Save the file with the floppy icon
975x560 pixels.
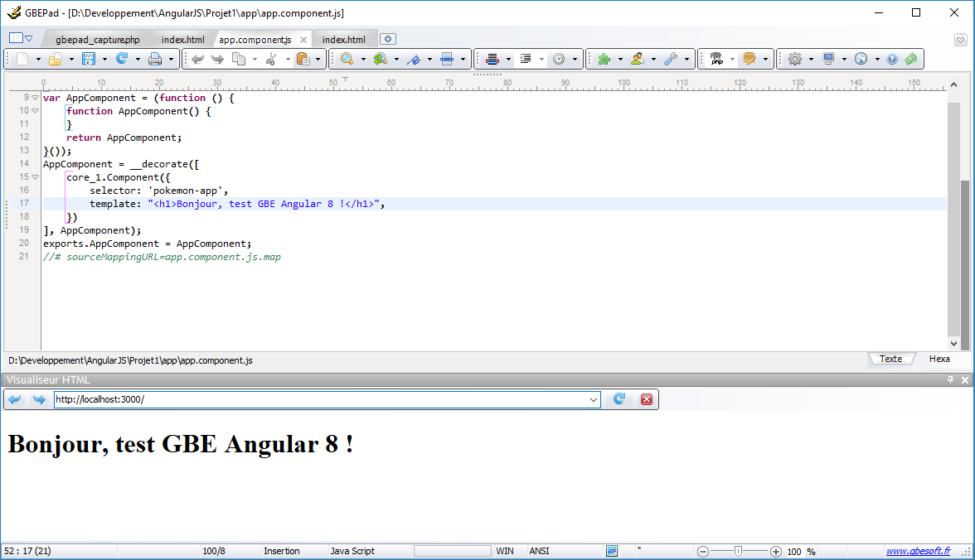pos(89,59)
